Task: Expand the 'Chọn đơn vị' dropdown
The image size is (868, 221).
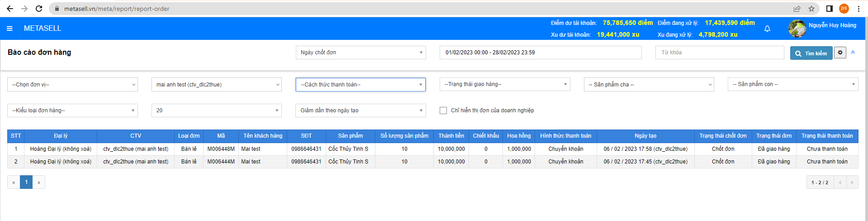Action: (x=72, y=85)
